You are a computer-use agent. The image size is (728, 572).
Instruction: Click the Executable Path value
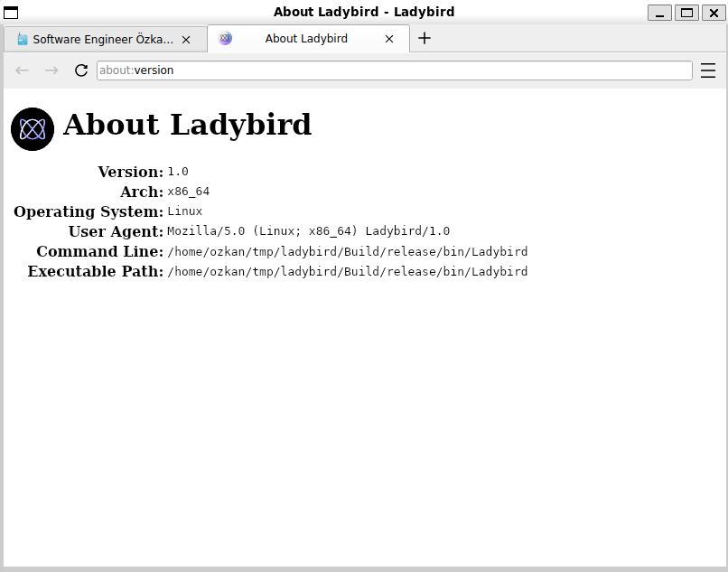(x=347, y=271)
